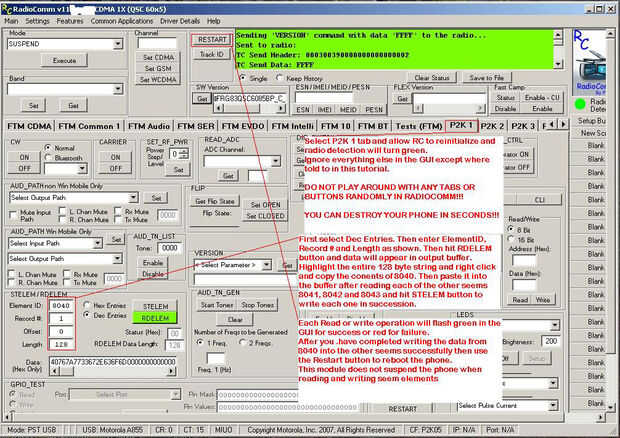Select 2 Freqs radio button
Screen dimensions: 620x438
tap(242, 342)
